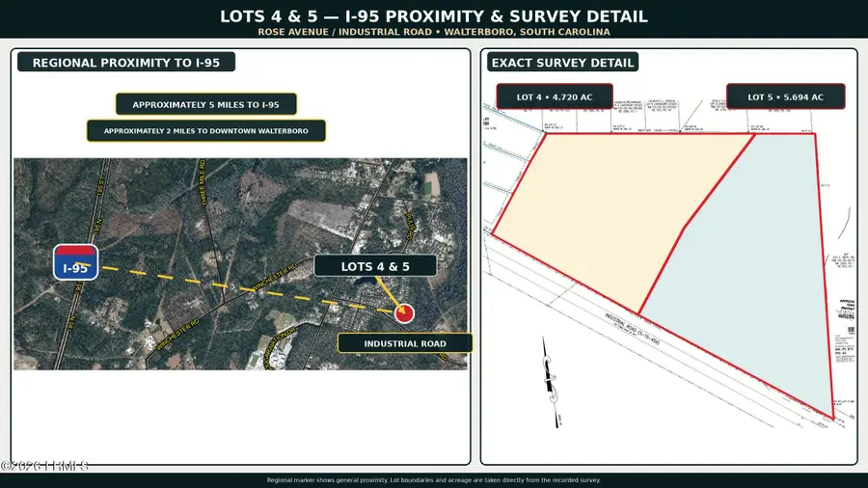
Task: Click the I-95 highway shield icon
Action: pos(76,262)
